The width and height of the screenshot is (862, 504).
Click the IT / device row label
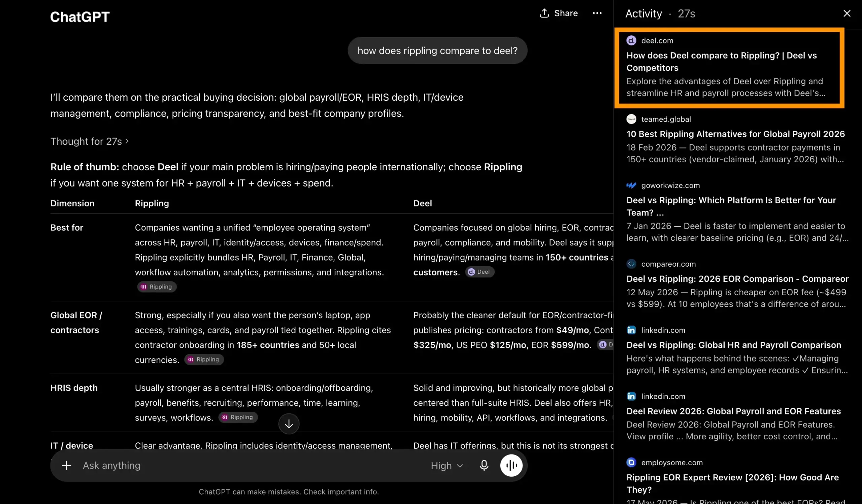(x=71, y=445)
